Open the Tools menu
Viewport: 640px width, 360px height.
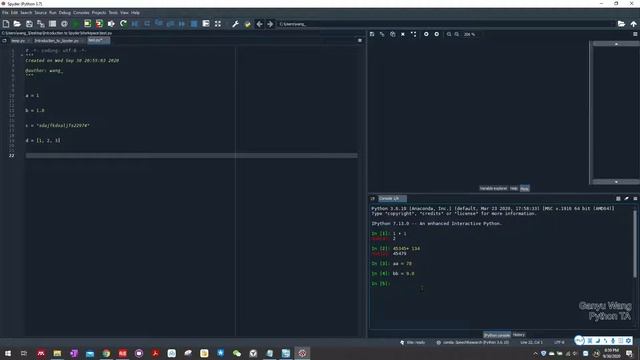(113, 13)
